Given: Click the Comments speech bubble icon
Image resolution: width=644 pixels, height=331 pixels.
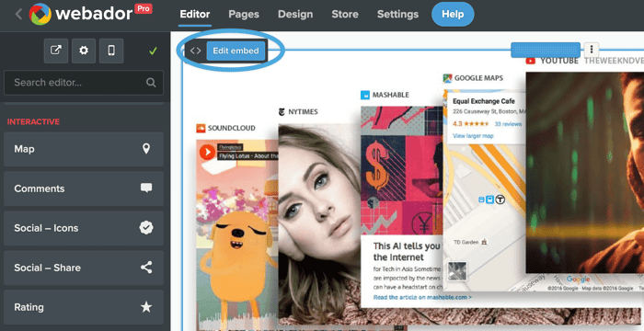Looking at the screenshot, I should point(146,188).
